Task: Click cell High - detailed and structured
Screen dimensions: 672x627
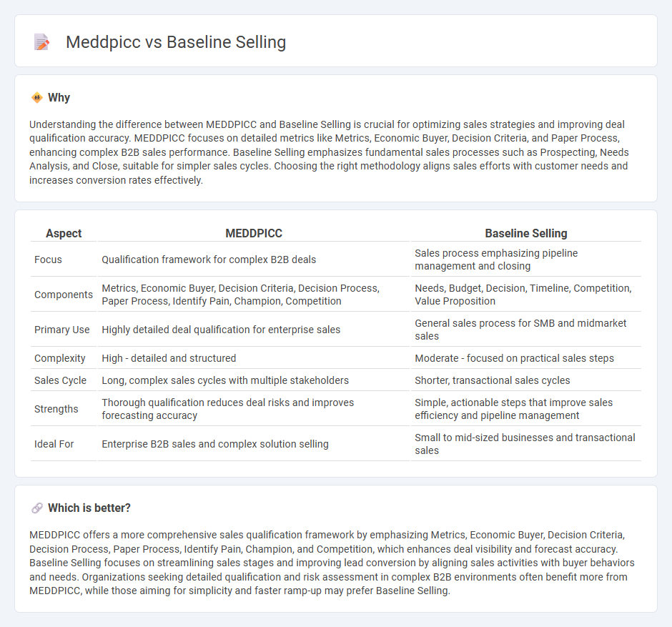Action: 254,358
